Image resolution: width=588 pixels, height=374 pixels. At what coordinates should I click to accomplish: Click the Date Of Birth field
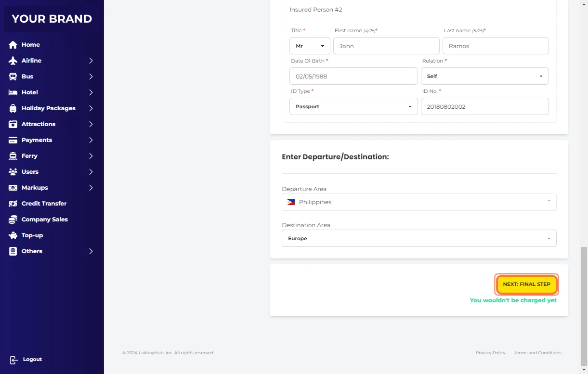(x=353, y=76)
